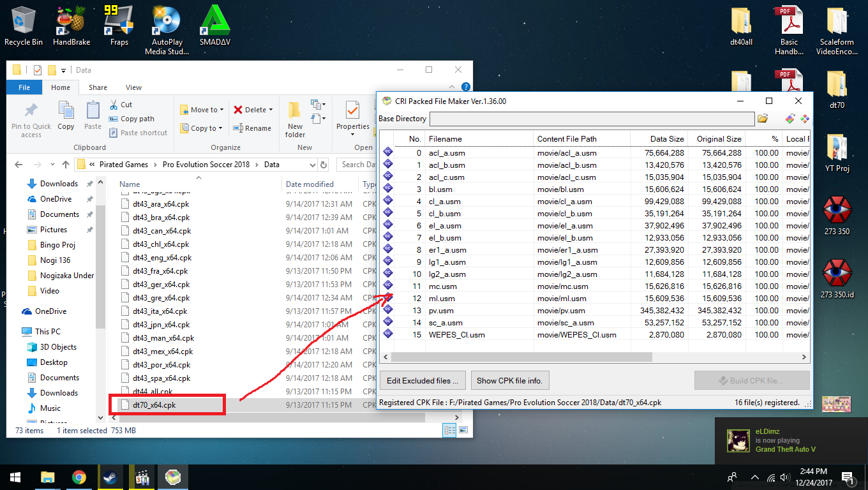Open AutoPlay Media Studio desktop shortcut

tap(167, 31)
